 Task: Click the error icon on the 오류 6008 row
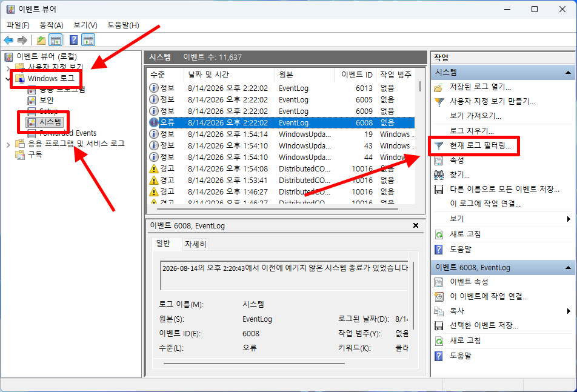pyautogui.click(x=154, y=122)
